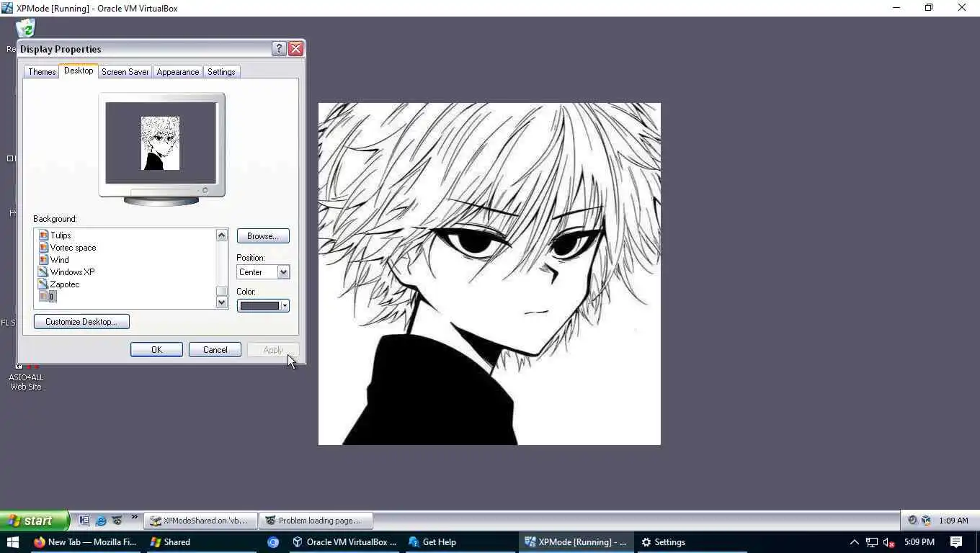The height and width of the screenshot is (553, 980).
Task: Click OK in Display Properties
Action: pyautogui.click(x=156, y=350)
